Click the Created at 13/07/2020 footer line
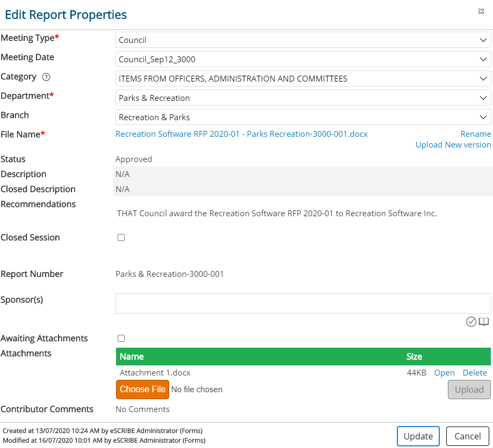The image size is (493, 448). (x=103, y=431)
